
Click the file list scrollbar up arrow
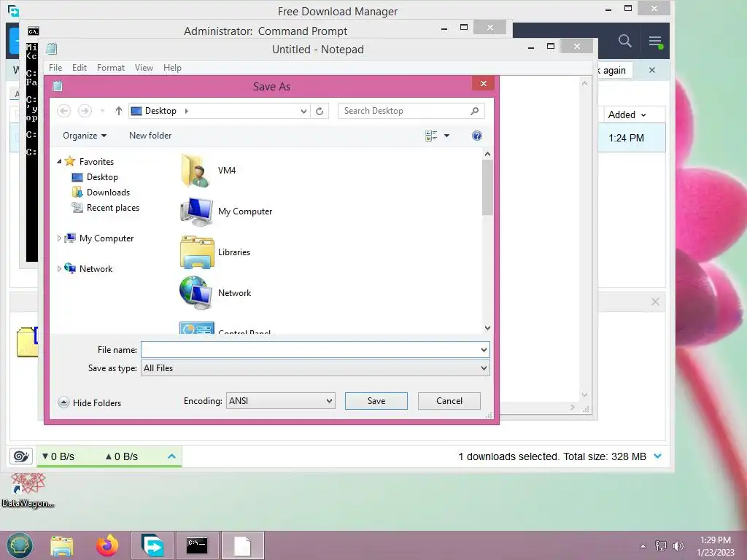(487, 155)
